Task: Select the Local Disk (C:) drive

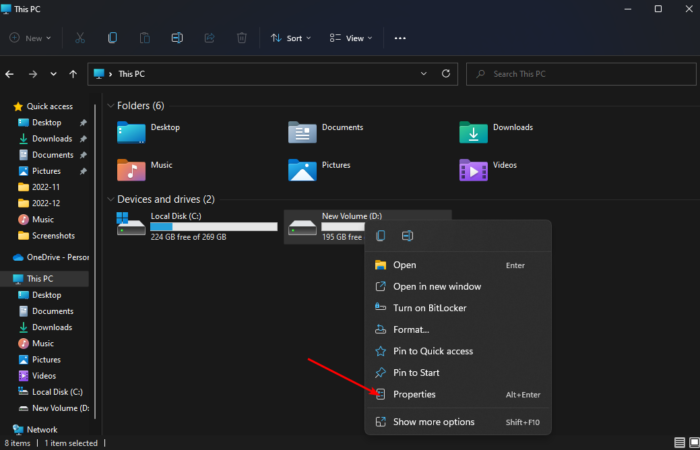Action: (x=197, y=227)
